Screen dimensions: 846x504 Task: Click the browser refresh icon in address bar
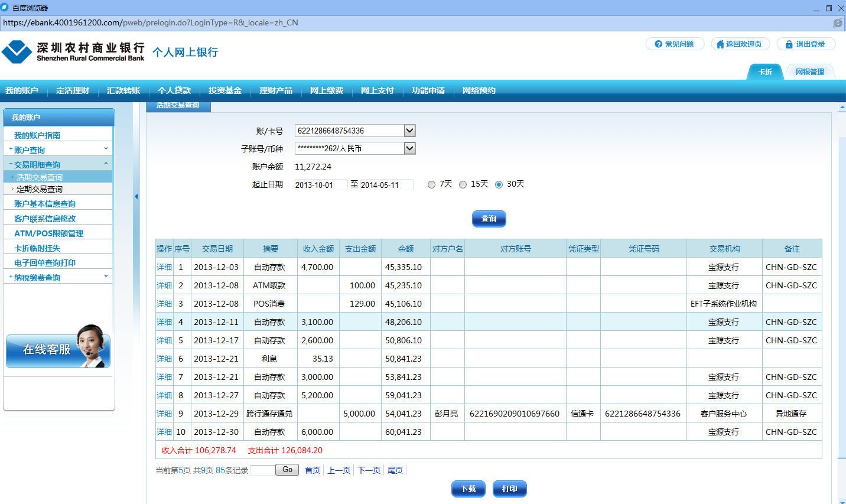[x=837, y=23]
